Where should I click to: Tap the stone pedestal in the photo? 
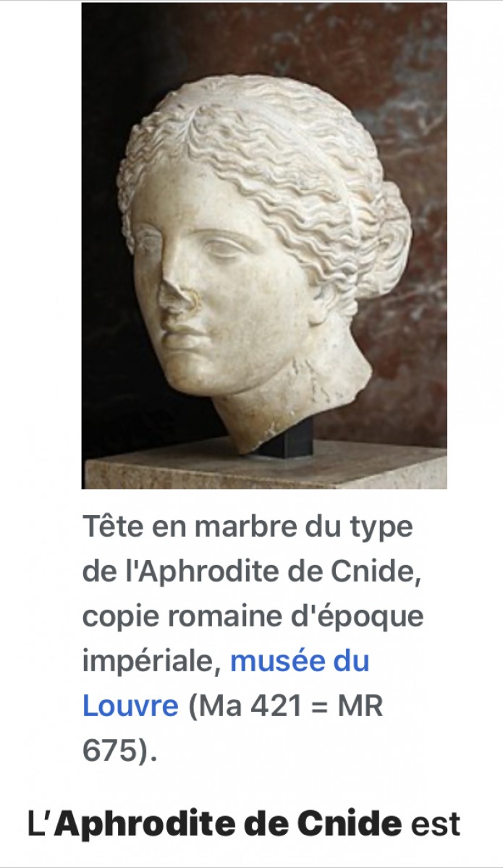point(265,469)
